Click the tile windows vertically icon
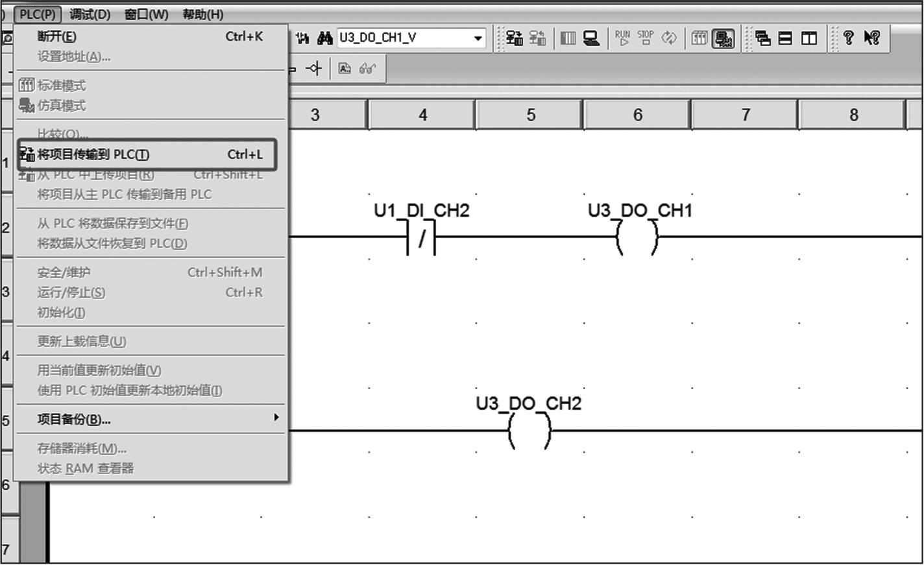The width and height of the screenshot is (924, 565). coord(808,38)
